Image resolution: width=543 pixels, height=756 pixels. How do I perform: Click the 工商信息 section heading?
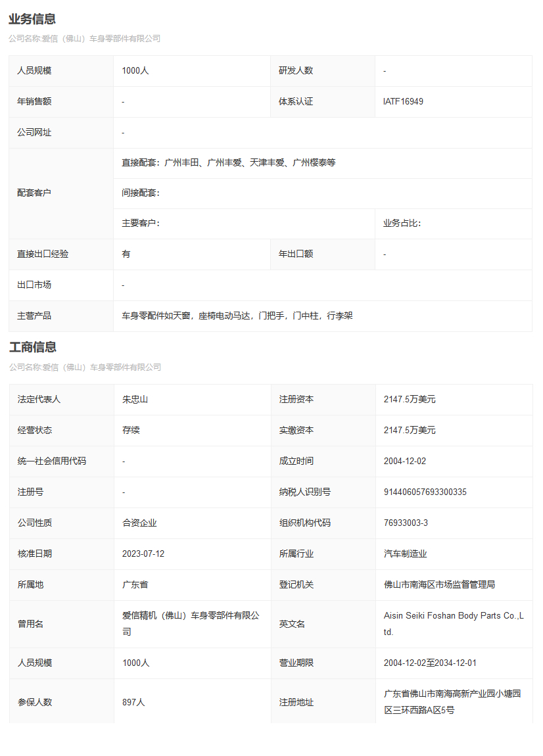pos(32,347)
